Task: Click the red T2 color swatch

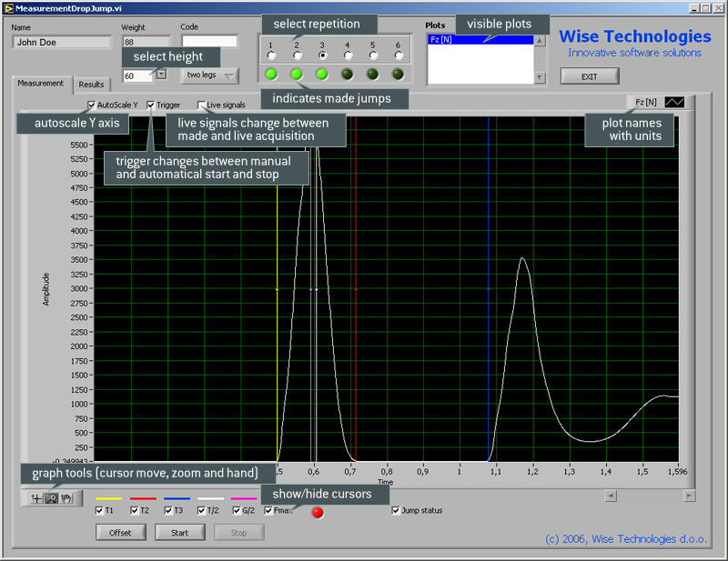Action: tap(143, 499)
